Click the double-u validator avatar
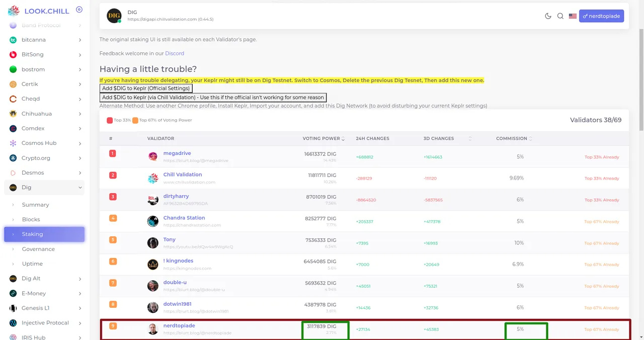The image size is (644, 340). [153, 286]
